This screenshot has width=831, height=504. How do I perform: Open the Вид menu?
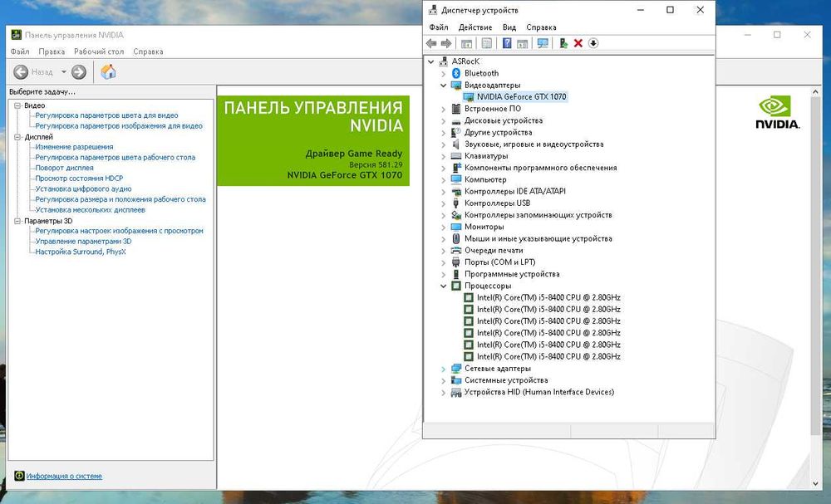pos(509,27)
